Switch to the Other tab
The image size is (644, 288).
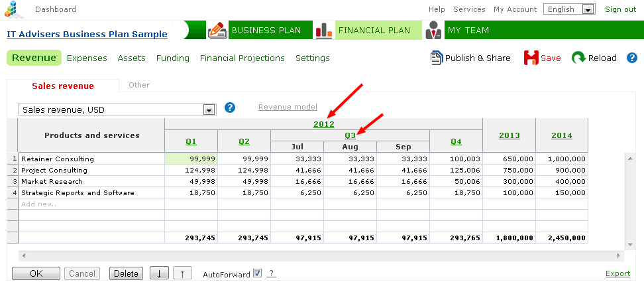(x=139, y=85)
